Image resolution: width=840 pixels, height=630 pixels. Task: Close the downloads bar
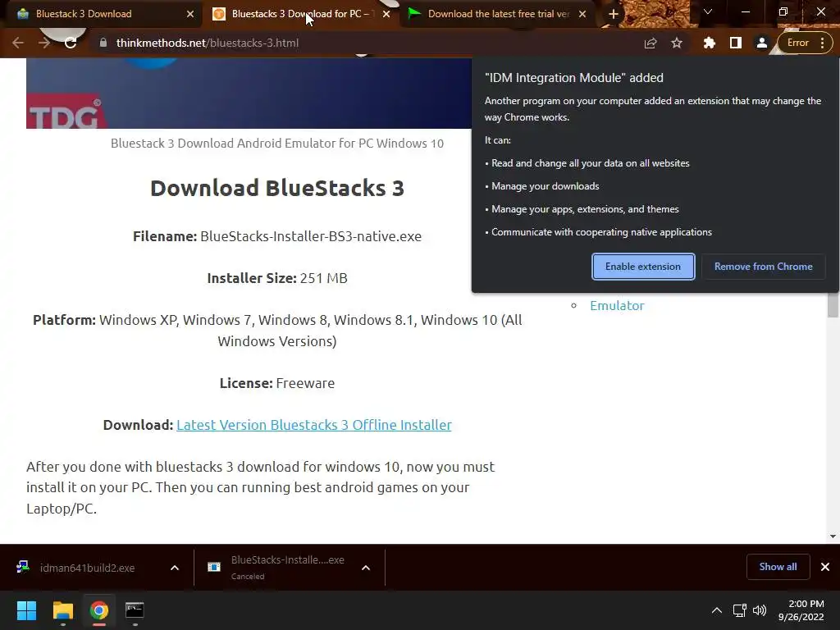825,567
